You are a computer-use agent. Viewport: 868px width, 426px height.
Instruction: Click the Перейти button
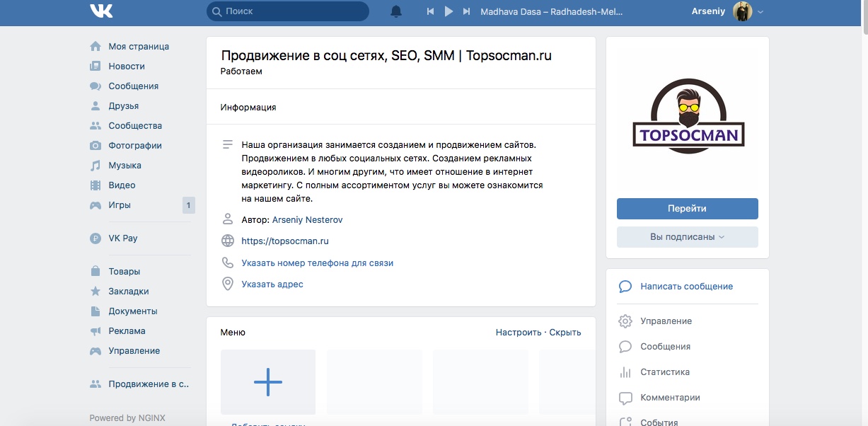tap(688, 209)
